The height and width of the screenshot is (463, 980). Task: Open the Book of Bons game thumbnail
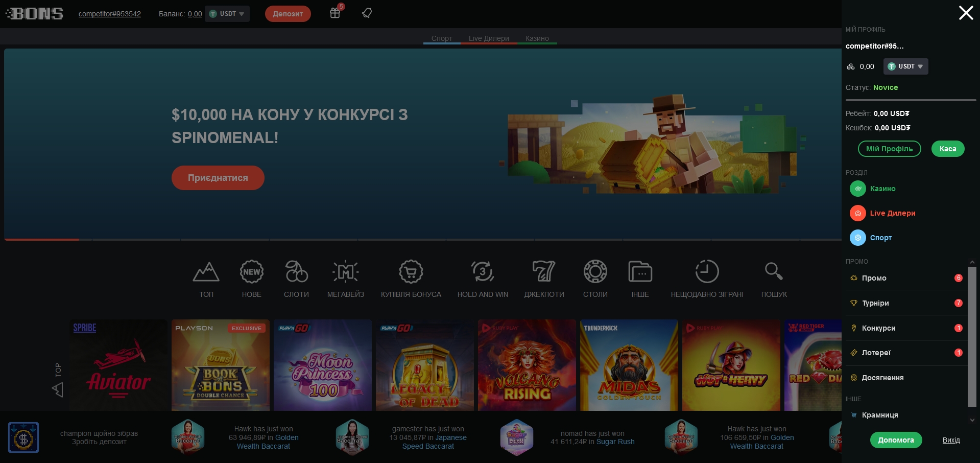[221, 365]
